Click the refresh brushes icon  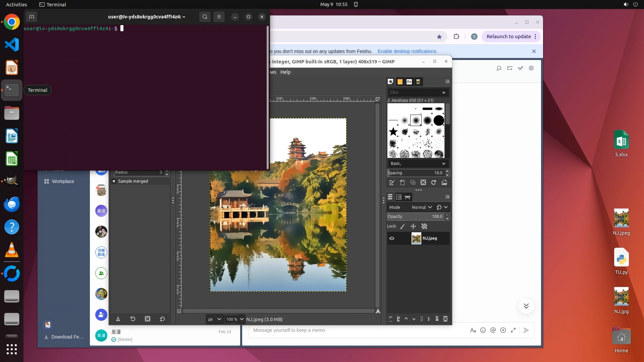pyautogui.click(x=434, y=183)
